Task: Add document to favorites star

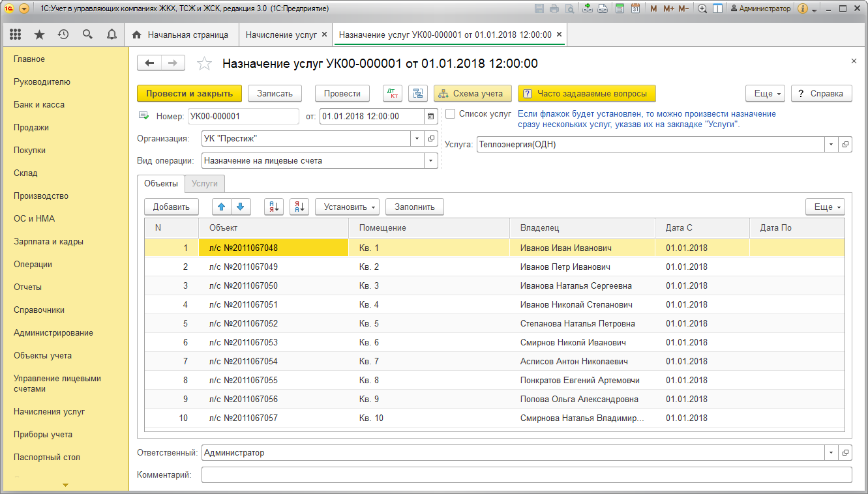Action: pyautogui.click(x=204, y=63)
